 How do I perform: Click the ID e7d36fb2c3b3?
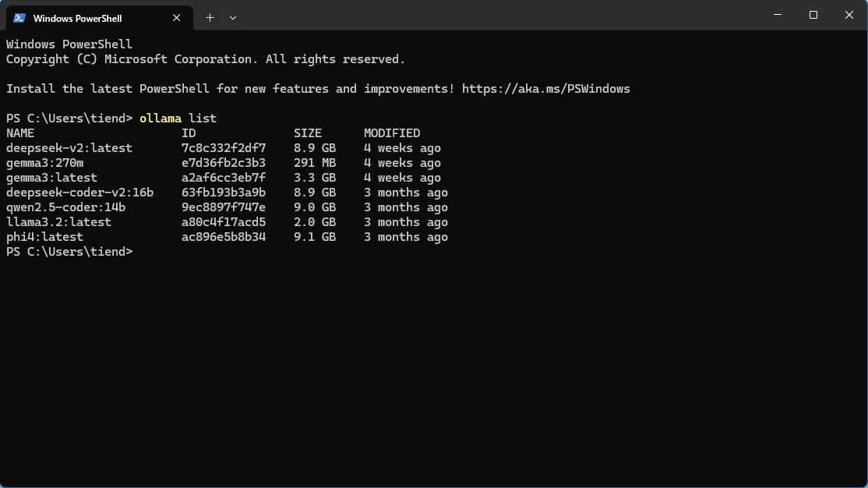pyautogui.click(x=224, y=163)
